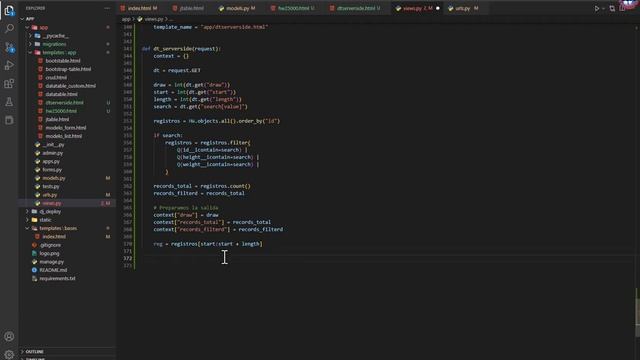Open hw25000.html in explorer tree

(x=61, y=111)
